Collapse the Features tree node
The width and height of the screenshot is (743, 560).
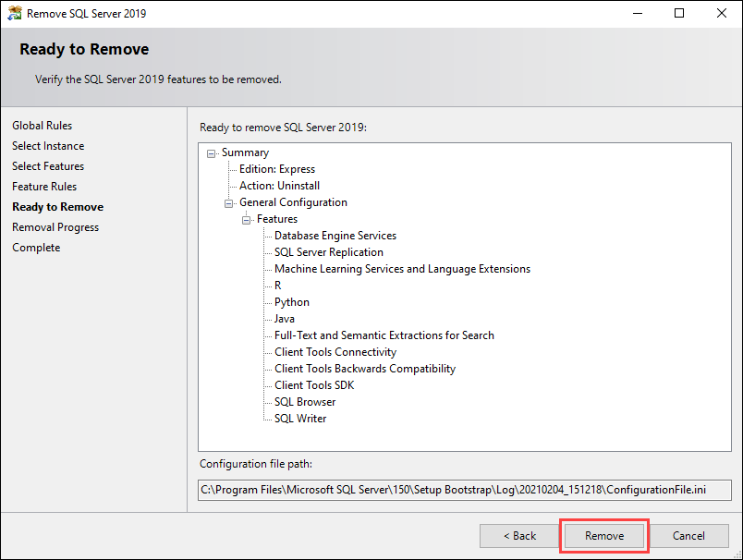point(247,220)
